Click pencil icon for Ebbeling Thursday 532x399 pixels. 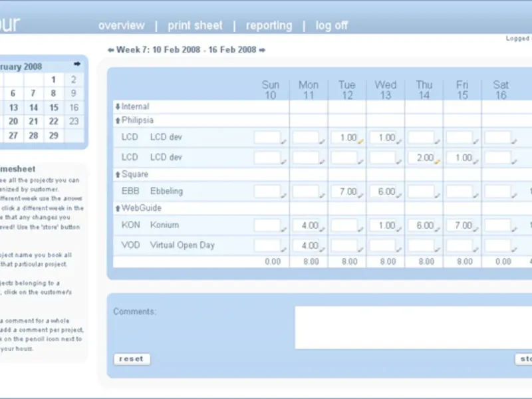click(438, 196)
